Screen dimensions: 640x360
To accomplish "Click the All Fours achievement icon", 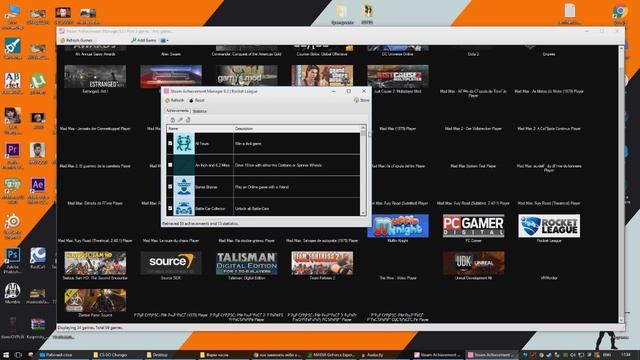I will coord(184,144).
